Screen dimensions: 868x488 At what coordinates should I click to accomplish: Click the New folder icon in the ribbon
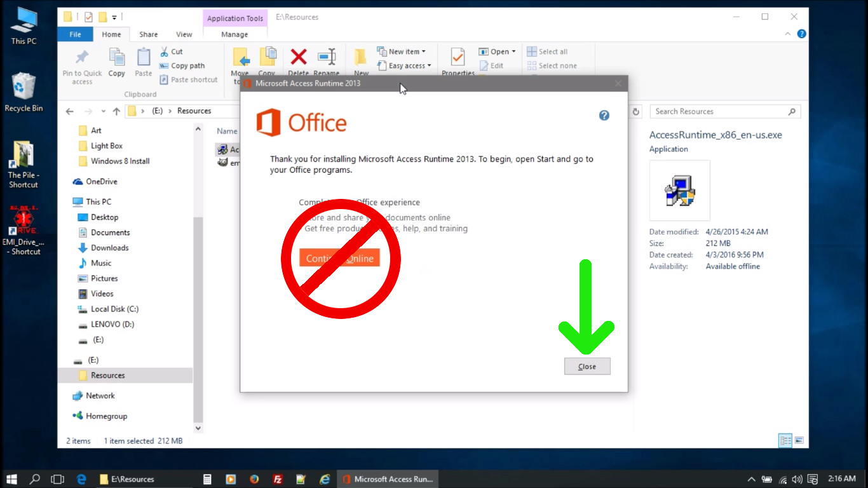[361, 57]
